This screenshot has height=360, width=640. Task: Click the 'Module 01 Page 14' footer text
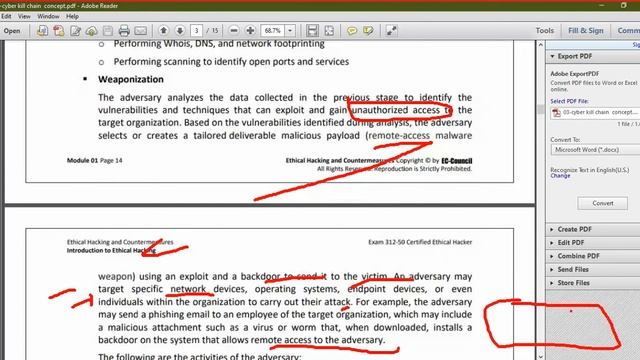(x=95, y=160)
